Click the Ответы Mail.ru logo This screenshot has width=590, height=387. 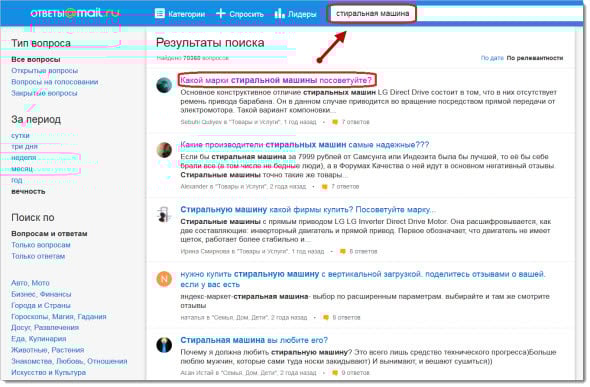[75, 14]
